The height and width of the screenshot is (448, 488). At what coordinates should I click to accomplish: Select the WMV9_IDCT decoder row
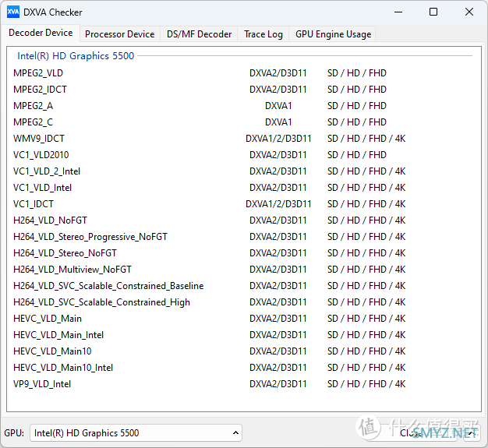244,139
